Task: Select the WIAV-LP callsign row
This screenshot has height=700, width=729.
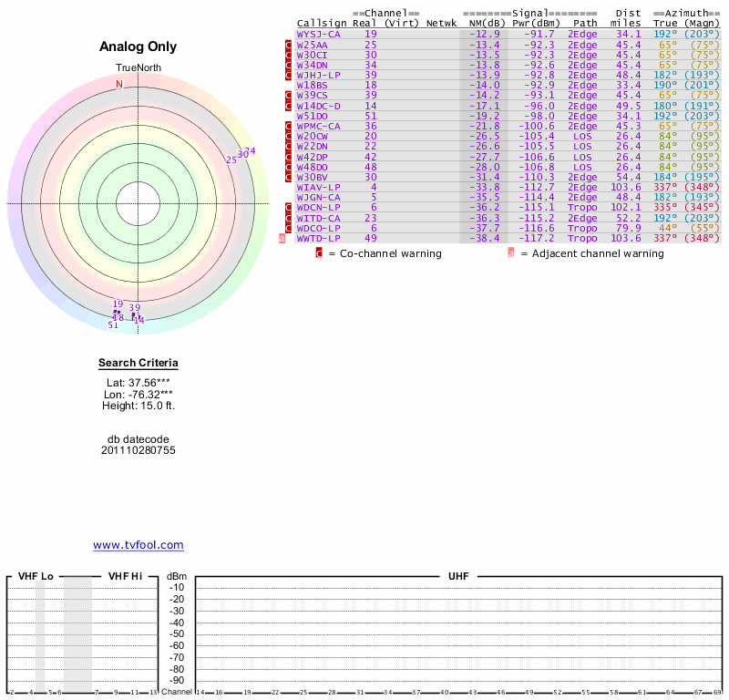Action: (x=317, y=187)
